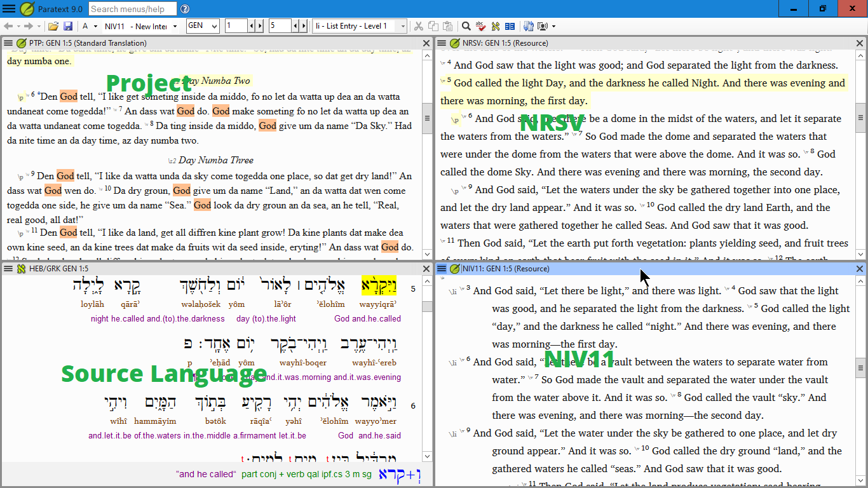Click the PTP panel scroll down arrow
The image size is (868, 488).
point(427,254)
